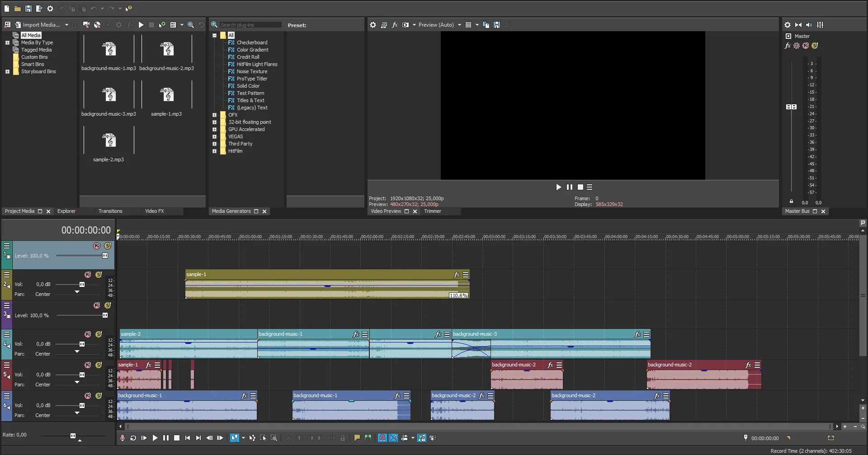Click the track 2 Vol slider handle
868x455 pixels.
[82, 285]
